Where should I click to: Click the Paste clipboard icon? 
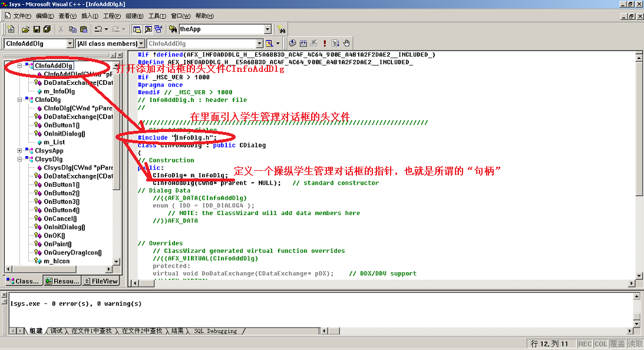coord(84,29)
